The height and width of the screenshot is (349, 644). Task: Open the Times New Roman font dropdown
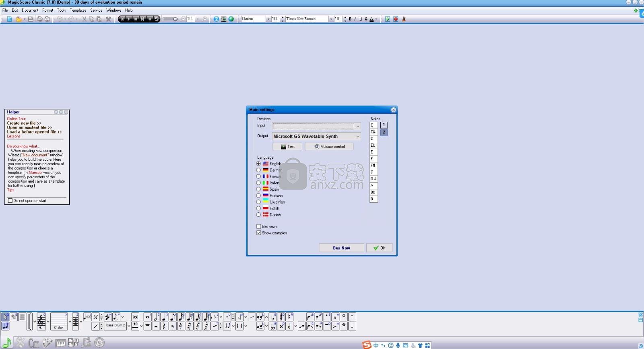(x=331, y=19)
